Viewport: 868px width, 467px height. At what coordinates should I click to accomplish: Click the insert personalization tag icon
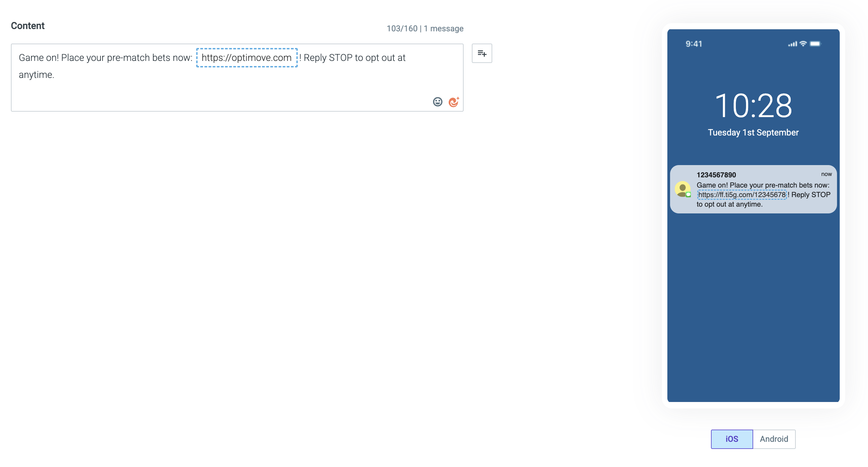point(482,53)
